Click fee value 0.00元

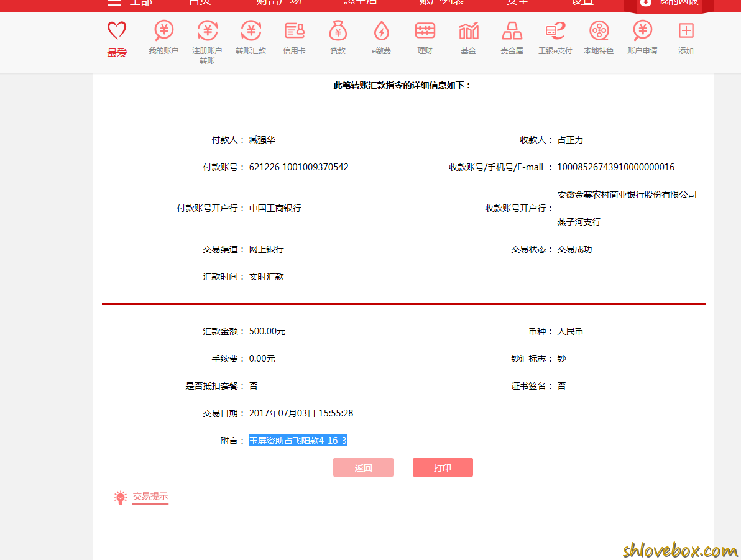tap(262, 359)
